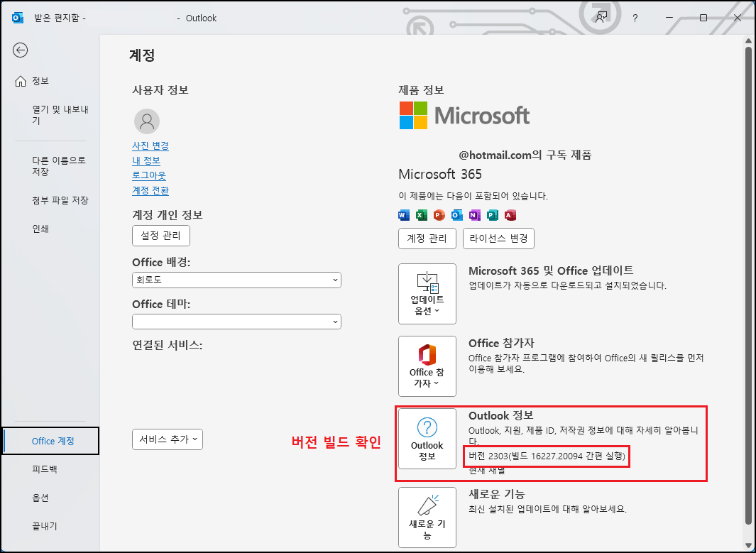Click the @hotmail.com의 구독 제품 text
Image resolution: width=756 pixels, height=553 pixels.
click(525, 155)
